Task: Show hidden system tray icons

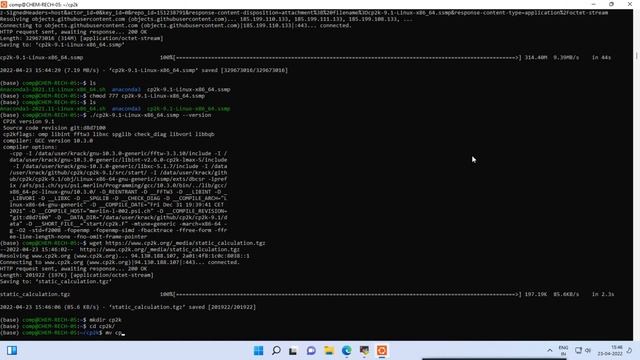Action: pyautogui.click(x=550, y=351)
